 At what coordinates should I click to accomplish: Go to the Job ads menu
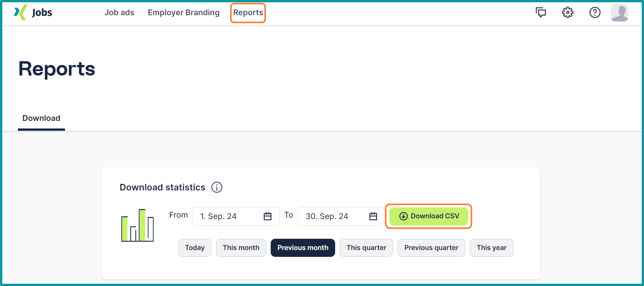click(x=119, y=12)
